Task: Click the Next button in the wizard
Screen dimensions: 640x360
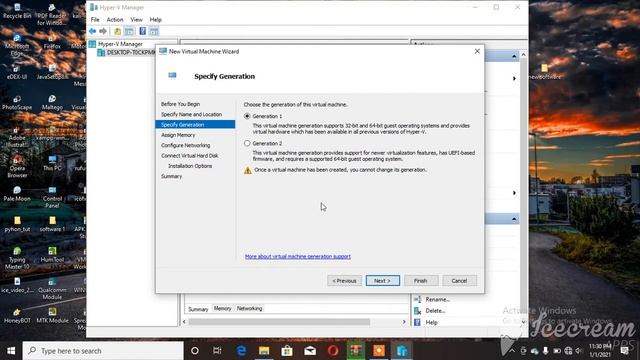Action: pyautogui.click(x=382, y=281)
